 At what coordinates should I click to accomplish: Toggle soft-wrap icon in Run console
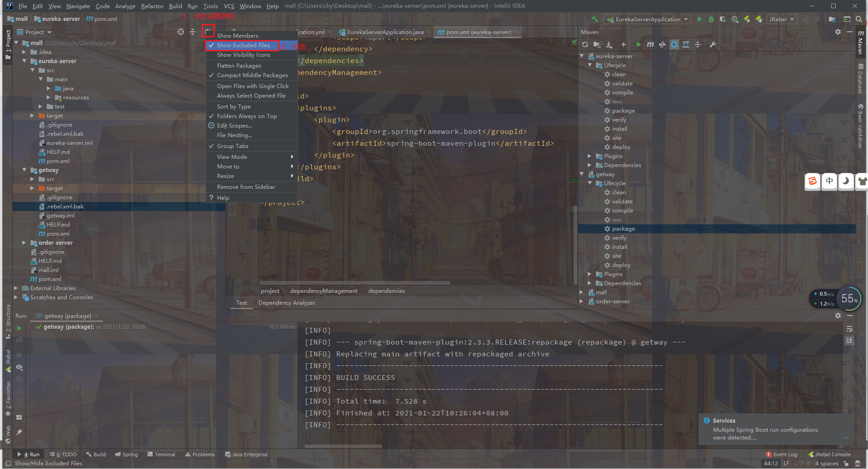pos(849,329)
